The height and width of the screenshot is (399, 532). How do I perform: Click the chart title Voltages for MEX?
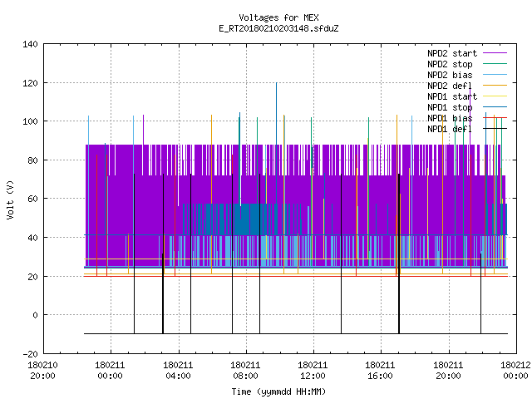pos(278,17)
